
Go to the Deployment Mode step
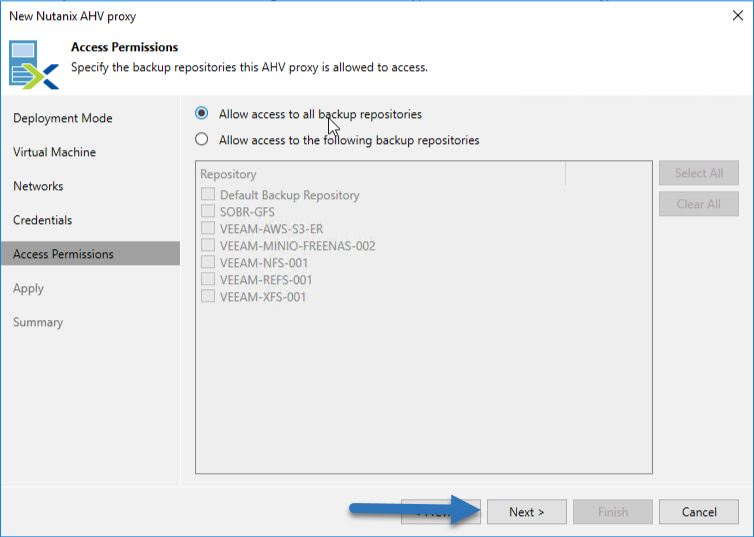pyautogui.click(x=63, y=118)
